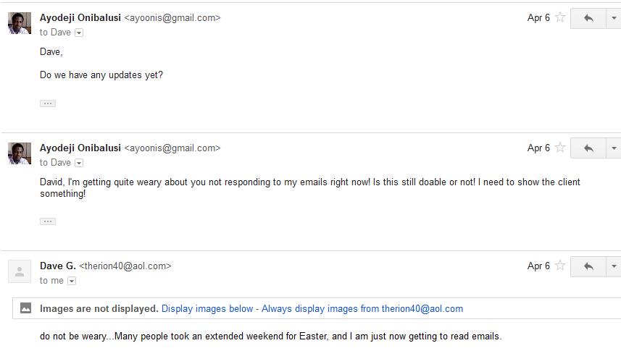Show details for first 'to Dave' recipient

pos(79,33)
